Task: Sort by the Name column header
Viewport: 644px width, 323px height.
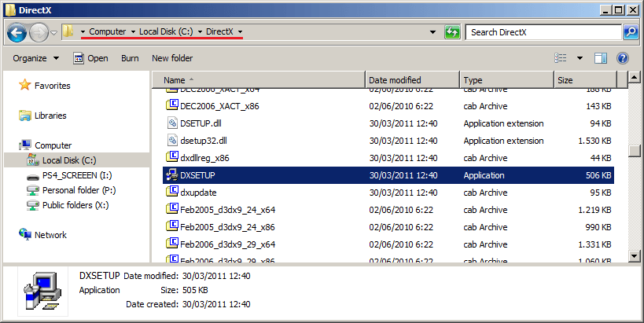Action: click(259, 80)
